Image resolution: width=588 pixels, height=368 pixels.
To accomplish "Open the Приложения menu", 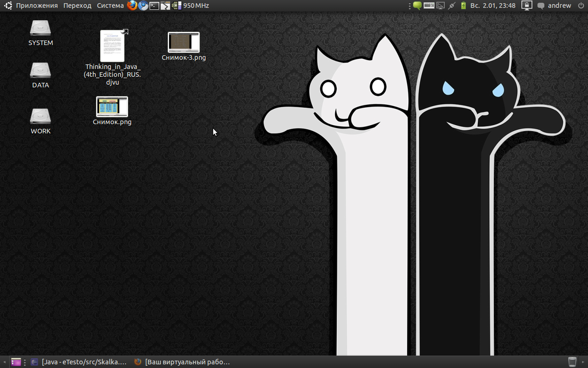I will click(x=37, y=6).
